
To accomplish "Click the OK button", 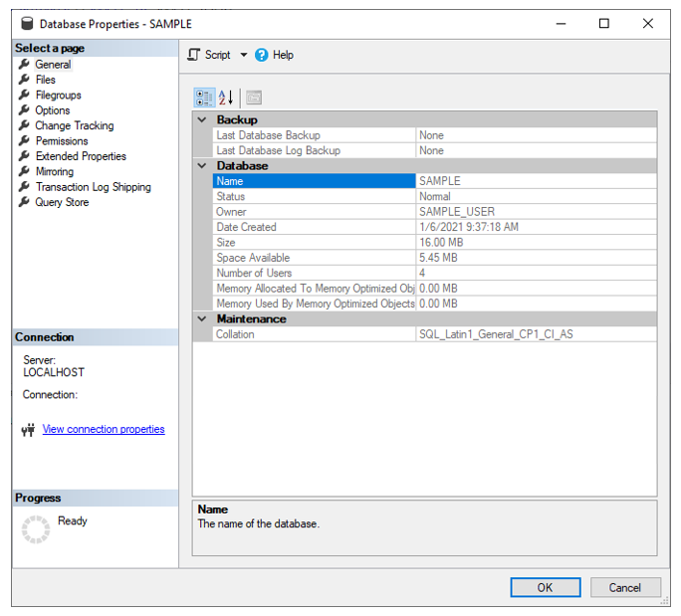I will click(545, 587).
